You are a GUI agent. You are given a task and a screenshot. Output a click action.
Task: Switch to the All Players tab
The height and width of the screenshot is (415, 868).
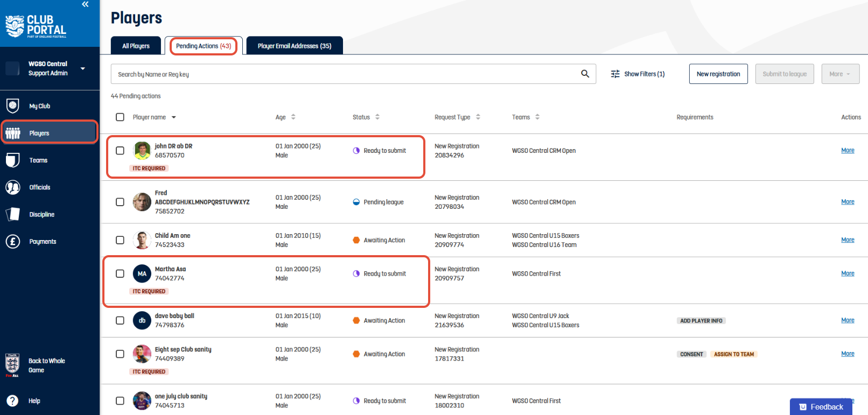136,46
